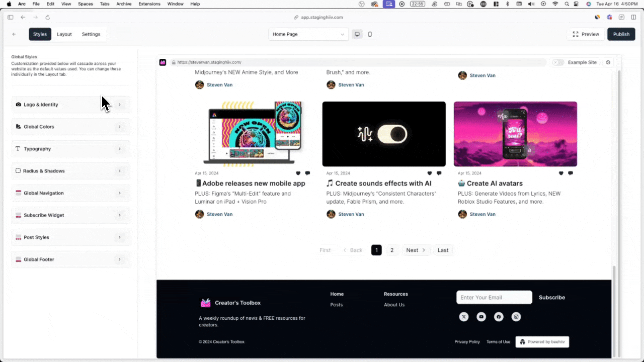
Task: Open the Archive menu
Action: coord(124,4)
